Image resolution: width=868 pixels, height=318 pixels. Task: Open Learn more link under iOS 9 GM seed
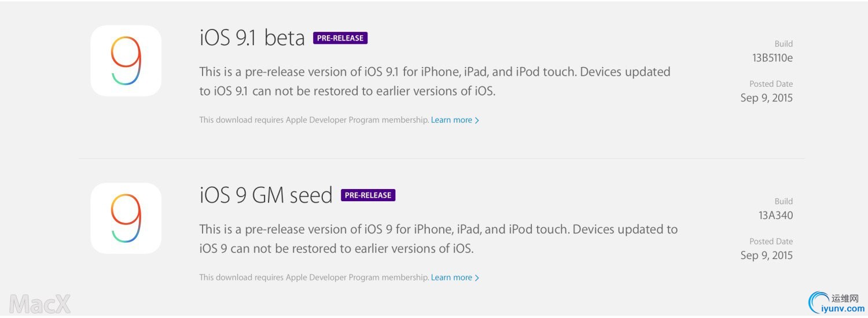(451, 278)
